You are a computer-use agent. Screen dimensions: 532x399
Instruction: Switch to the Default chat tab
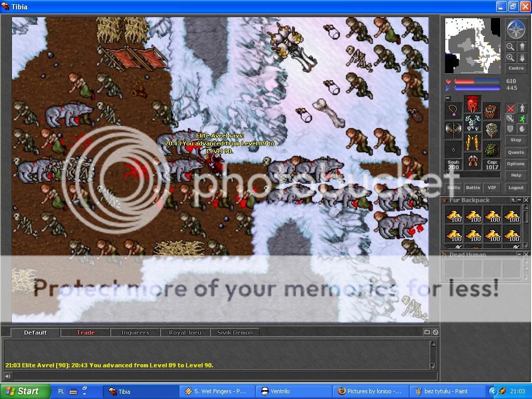35,332
